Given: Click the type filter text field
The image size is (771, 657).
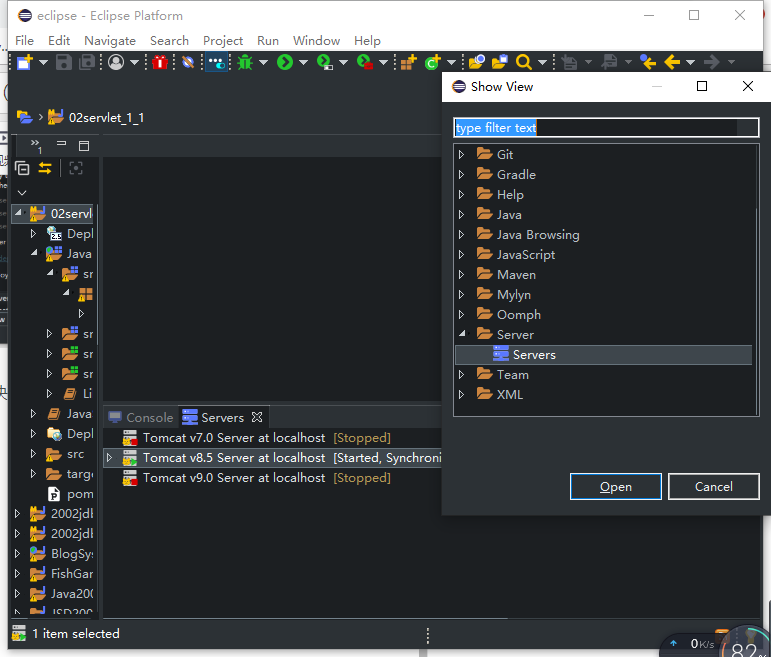Looking at the screenshot, I should coord(606,128).
